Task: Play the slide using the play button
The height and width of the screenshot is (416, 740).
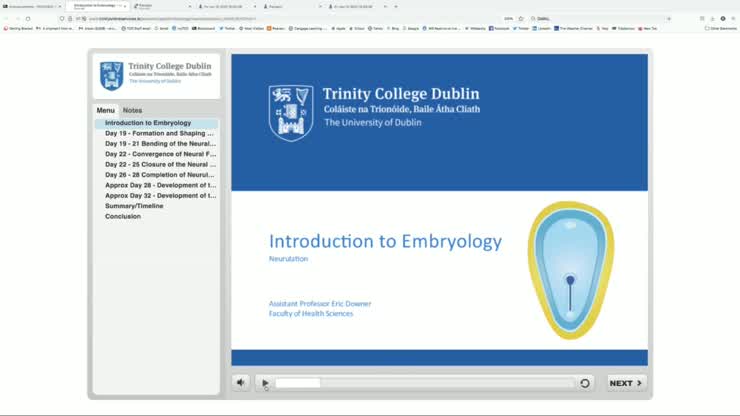Action: pos(265,383)
